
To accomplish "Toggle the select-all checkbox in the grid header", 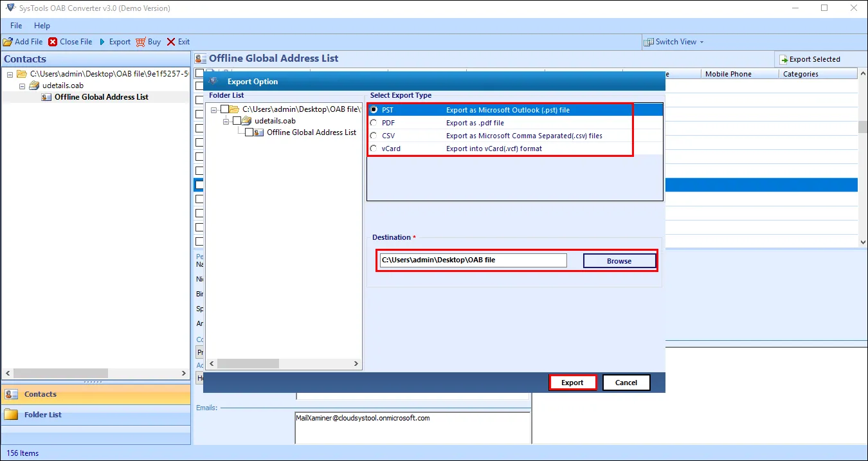I will [x=199, y=74].
